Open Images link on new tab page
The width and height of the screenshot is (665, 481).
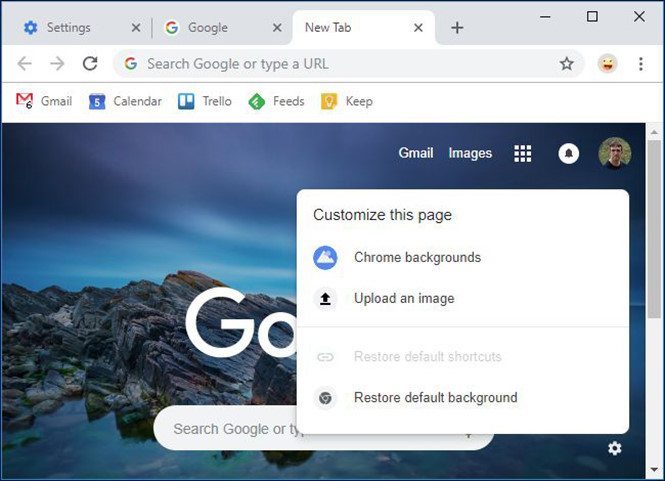470,153
